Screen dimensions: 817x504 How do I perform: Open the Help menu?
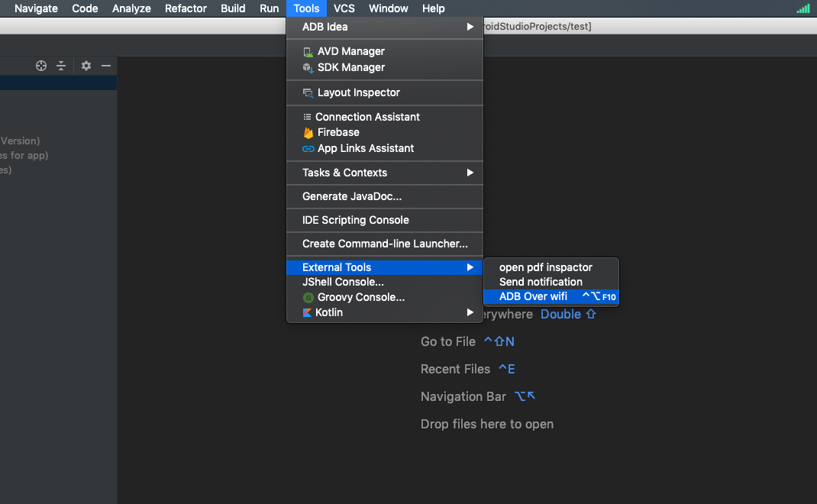(x=433, y=8)
